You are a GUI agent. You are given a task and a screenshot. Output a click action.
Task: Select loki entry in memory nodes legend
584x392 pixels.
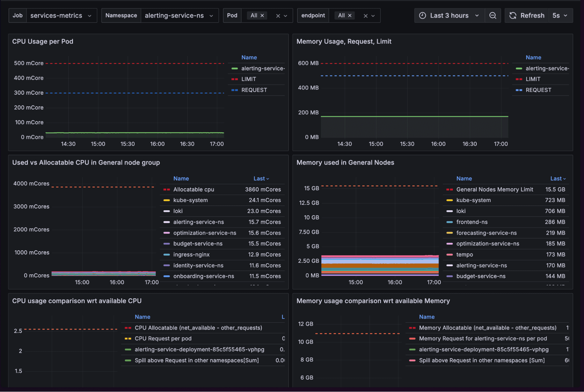pyautogui.click(x=461, y=211)
